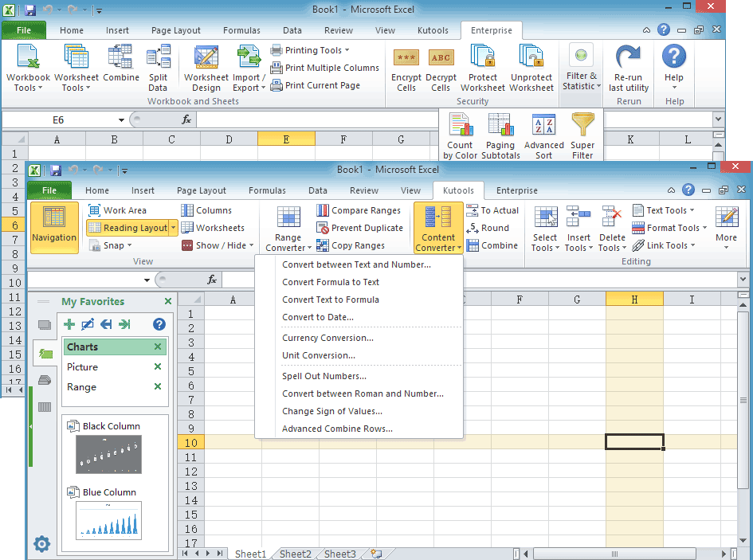Open Worksheet Design
This screenshot has height=560, width=753.
pyautogui.click(x=206, y=68)
